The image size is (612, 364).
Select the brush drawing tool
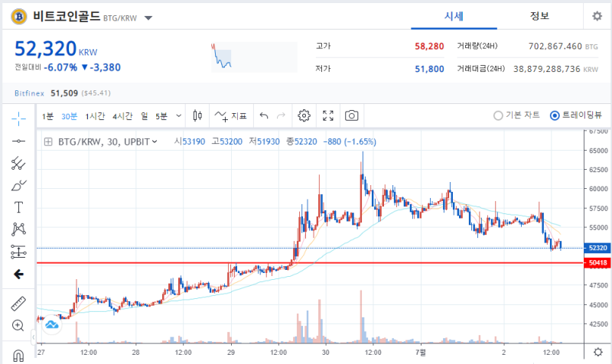[x=18, y=185]
